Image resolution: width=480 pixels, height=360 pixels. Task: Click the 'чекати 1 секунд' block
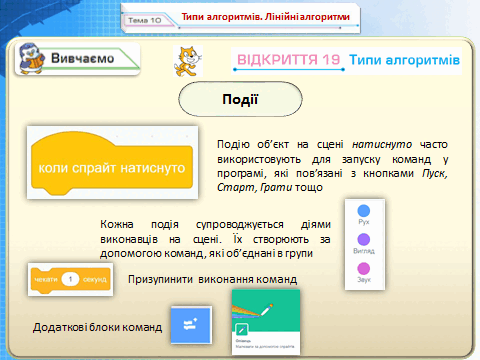(x=71, y=280)
